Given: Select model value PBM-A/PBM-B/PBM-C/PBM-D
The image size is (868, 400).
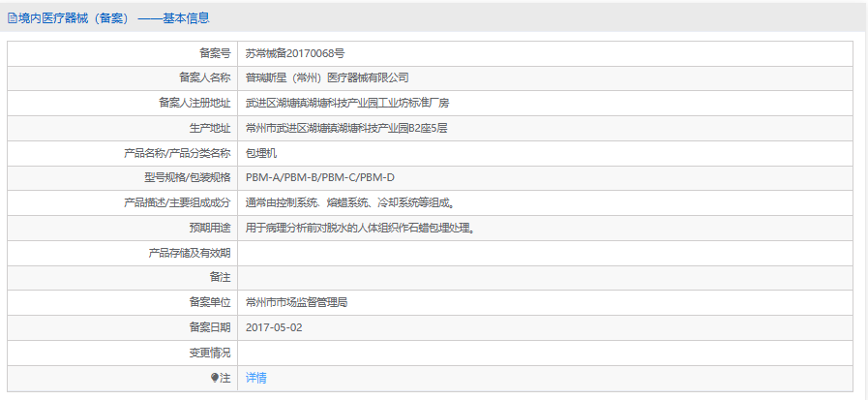Looking at the screenshot, I should (320, 178).
